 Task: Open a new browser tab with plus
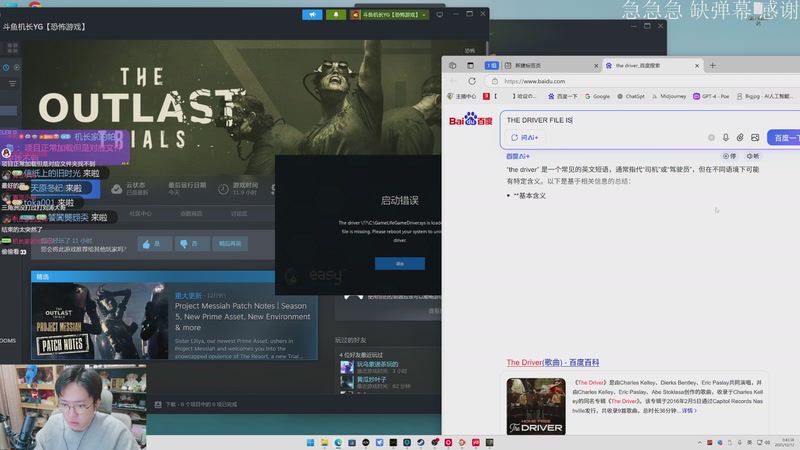coord(712,65)
